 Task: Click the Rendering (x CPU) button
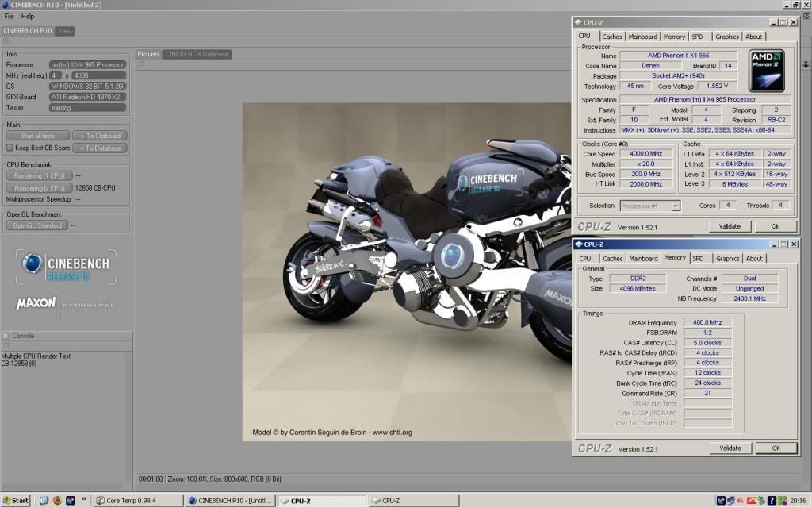pyautogui.click(x=39, y=188)
